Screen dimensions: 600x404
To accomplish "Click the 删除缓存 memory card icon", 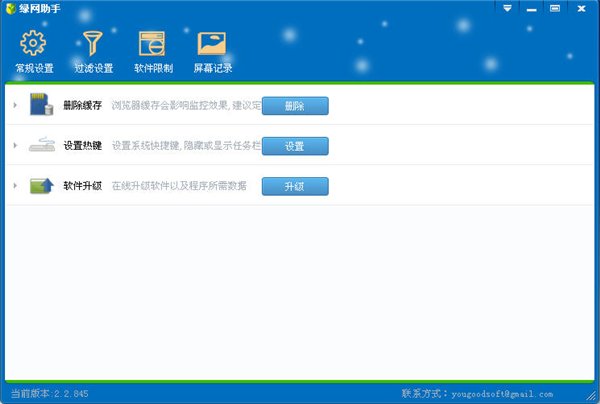I will coord(41,104).
